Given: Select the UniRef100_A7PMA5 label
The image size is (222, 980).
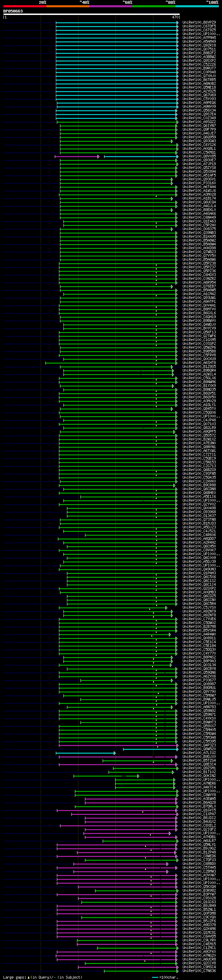Looking at the screenshot, I should [199, 38].
